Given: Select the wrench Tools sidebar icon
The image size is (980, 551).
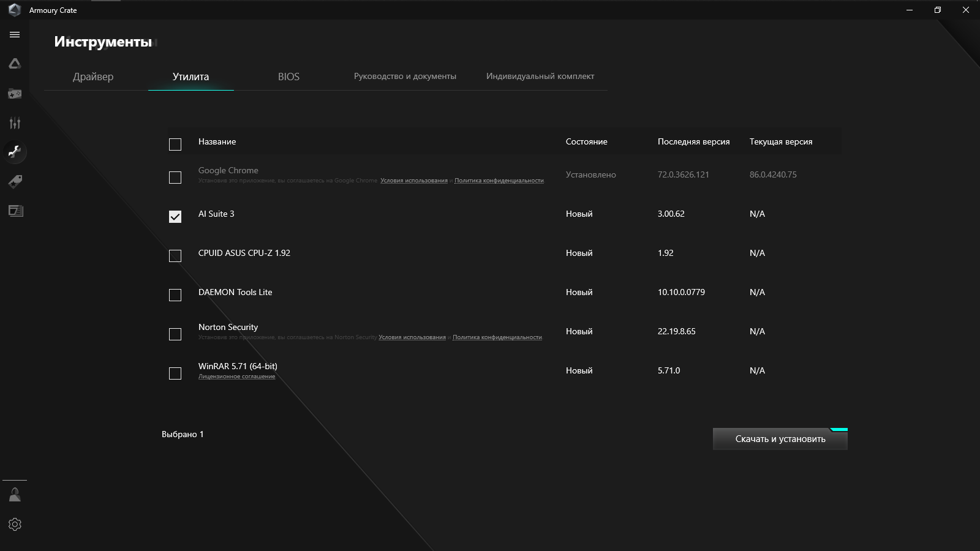Looking at the screenshot, I should (15, 152).
